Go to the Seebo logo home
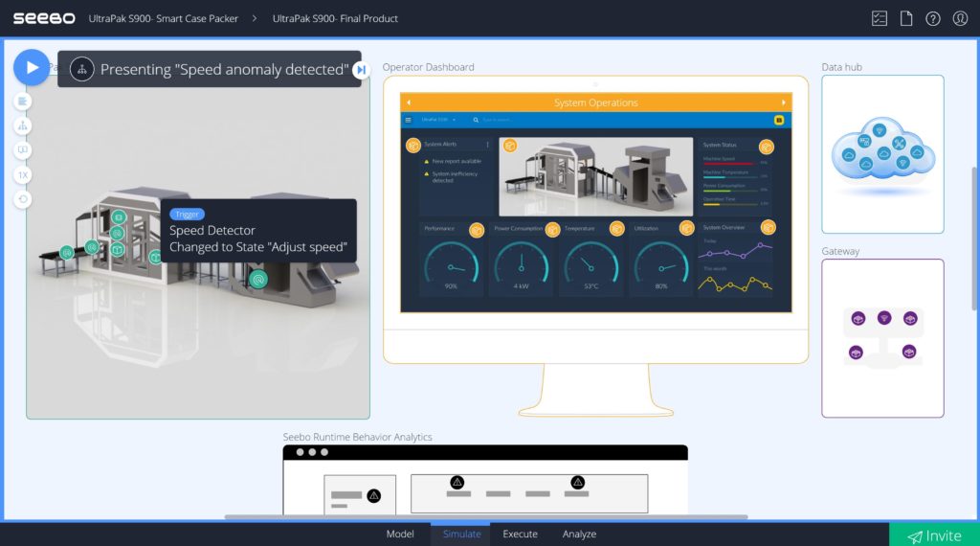The image size is (980, 546). point(44,19)
